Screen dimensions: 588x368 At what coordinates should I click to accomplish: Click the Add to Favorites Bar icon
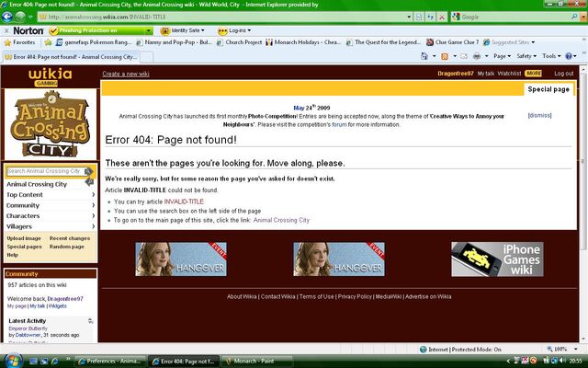point(48,42)
